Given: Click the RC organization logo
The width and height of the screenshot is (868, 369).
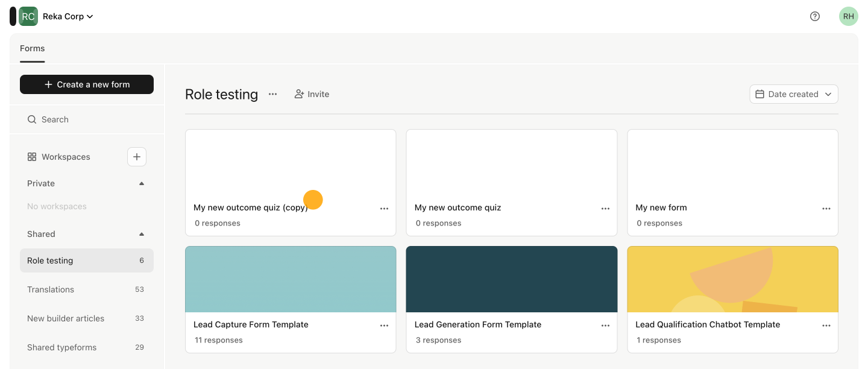Looking at the screenshot, I should click(28, 16).
